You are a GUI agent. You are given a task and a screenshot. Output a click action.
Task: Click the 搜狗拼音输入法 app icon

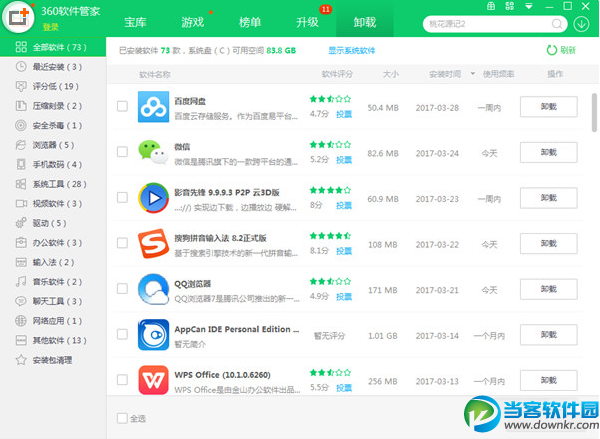click(x=153, y=243)
